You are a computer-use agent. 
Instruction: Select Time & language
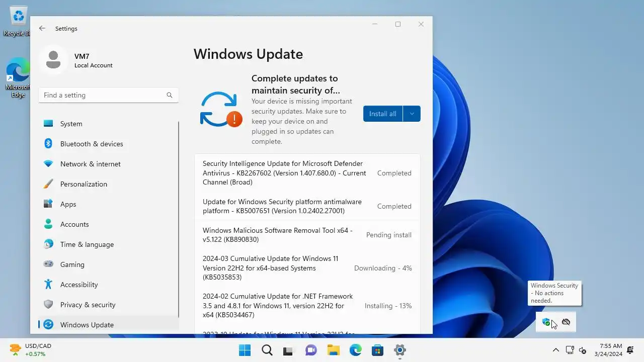click(108, 244)
